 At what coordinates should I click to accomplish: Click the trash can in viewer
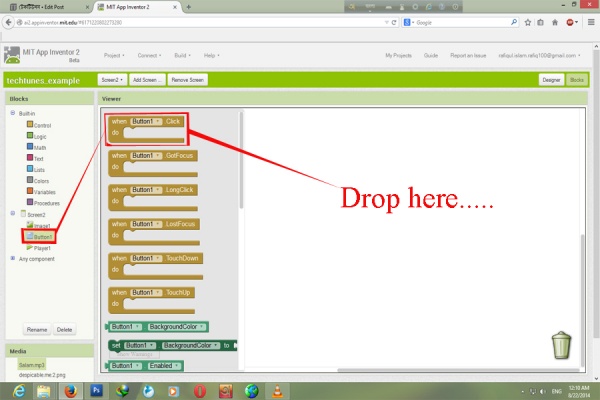pos(561,345)
